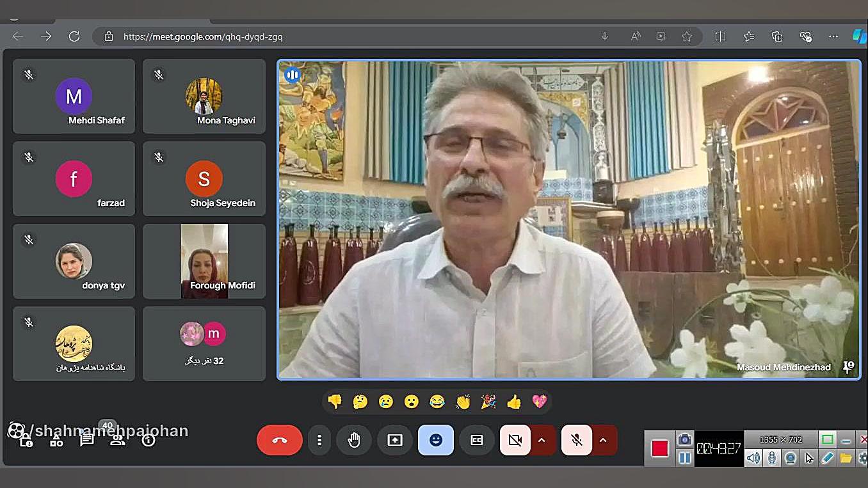
Task: Raise your hand in the meeting
Action: pyautogui.click(x=354, y=440)
